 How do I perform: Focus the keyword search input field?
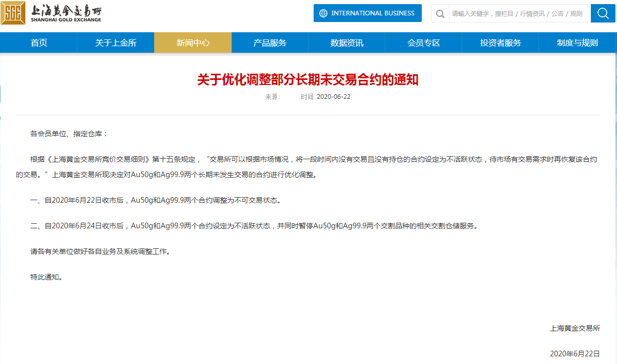pyautogui.click(x=519, y=14)
